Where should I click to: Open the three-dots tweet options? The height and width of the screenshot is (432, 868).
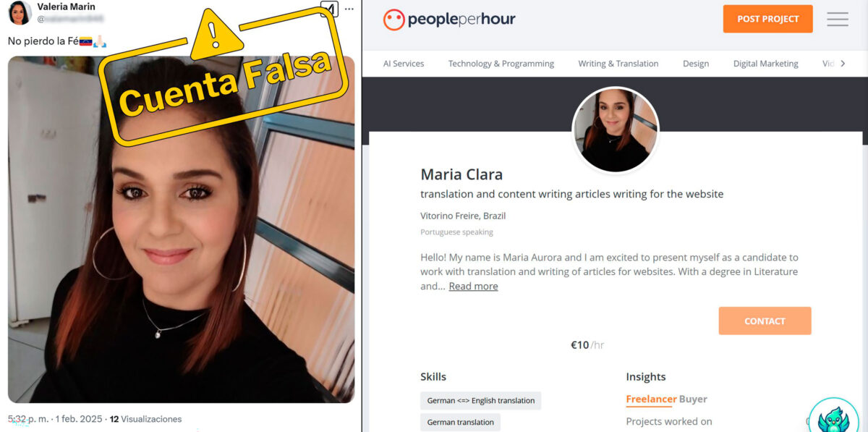[x=349, y=9]
